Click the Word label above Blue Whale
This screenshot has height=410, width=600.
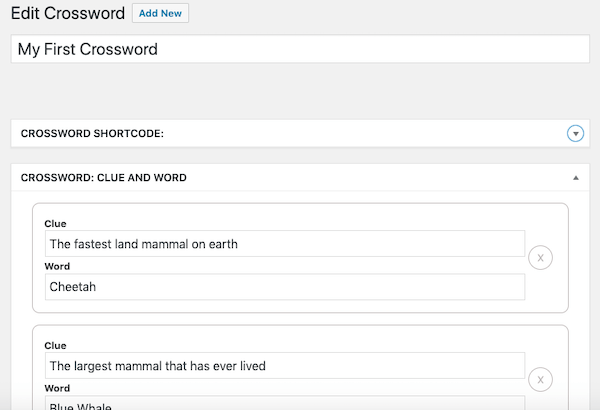(58, 388)
